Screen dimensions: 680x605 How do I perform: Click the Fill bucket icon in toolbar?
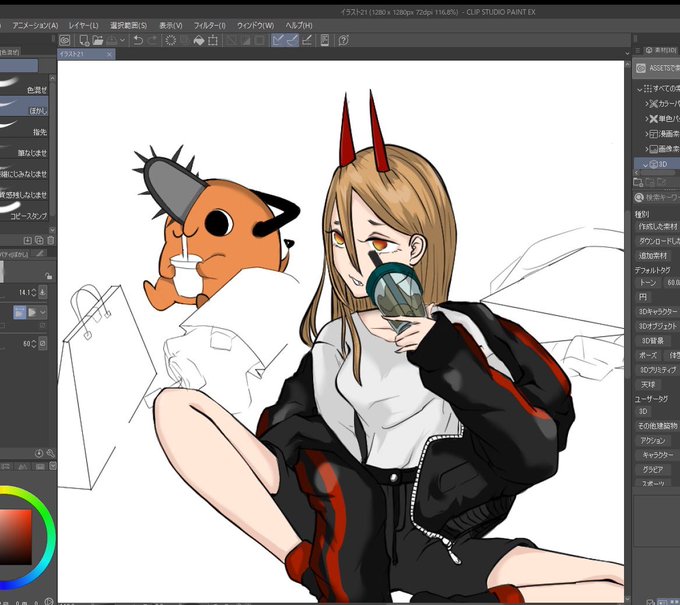pos(199,40)
